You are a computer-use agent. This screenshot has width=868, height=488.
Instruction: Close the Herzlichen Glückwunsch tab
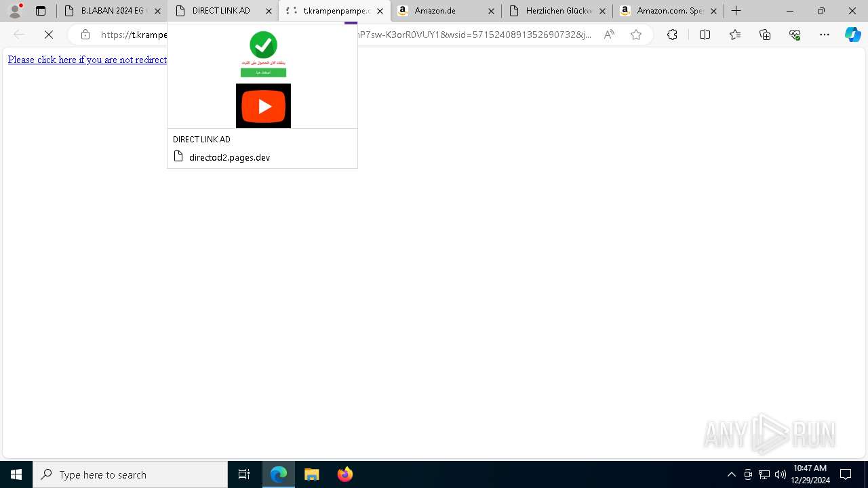tap(602, 11)
